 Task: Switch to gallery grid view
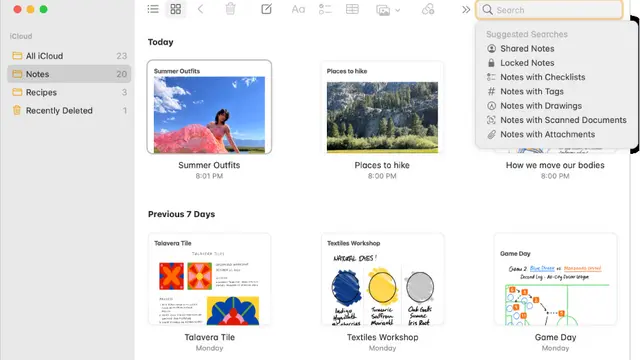[x=176, y=9]
